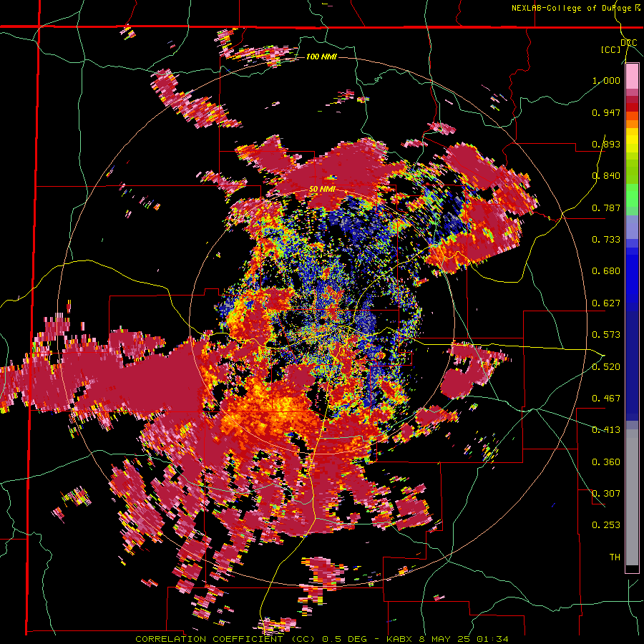Click the 0.467 legend value
This screenshot has height=644, width=644.
606,399
